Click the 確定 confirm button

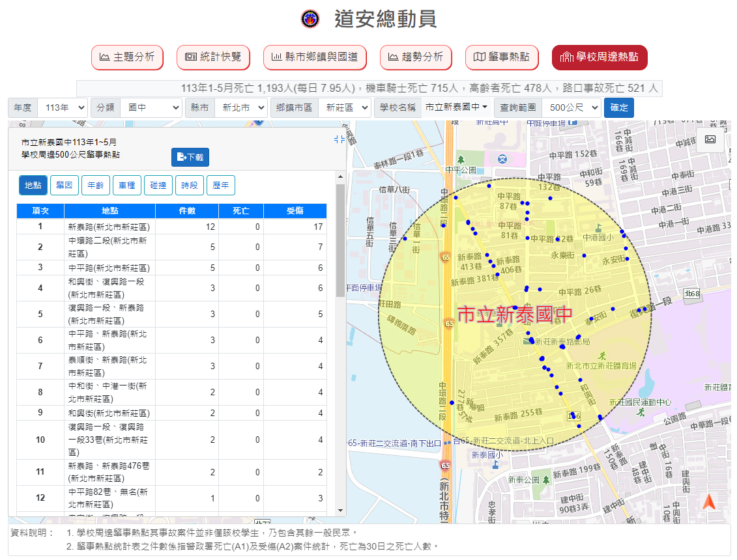click(x=618, y=107)
